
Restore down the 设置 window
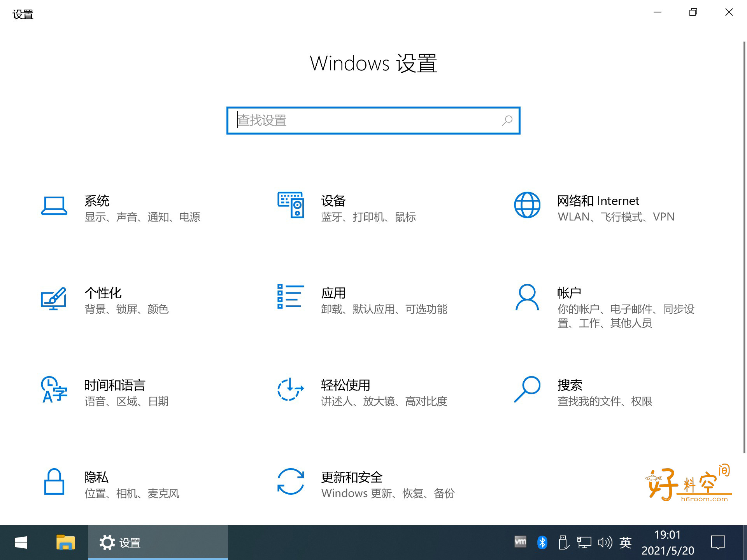[693, 12]
